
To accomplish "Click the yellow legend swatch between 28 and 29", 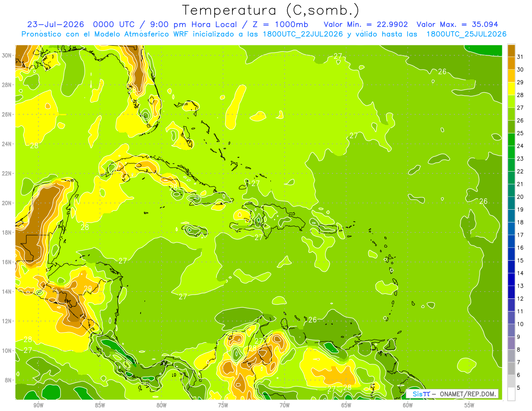I will (511, 88).
